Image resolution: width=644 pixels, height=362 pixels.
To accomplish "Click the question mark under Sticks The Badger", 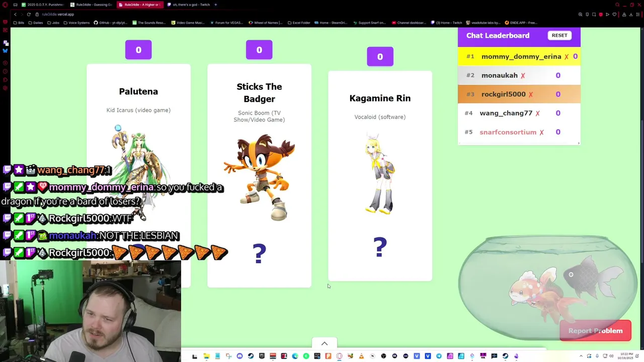I will click(x=259, y=254).
